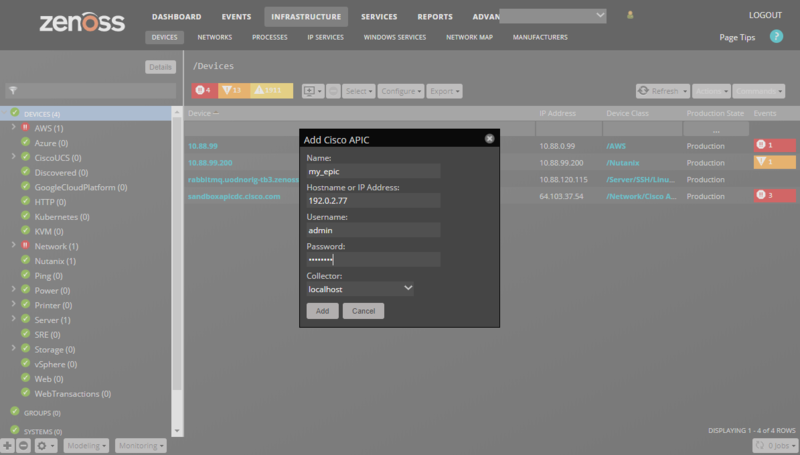
Task: Close the Add Cisco APIC dialog
Action: click(489, 139)
